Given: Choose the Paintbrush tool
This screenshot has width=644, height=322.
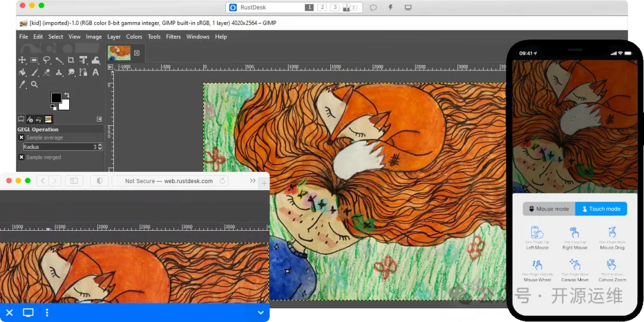Looking at the screenshot, I should pos(35,73).
